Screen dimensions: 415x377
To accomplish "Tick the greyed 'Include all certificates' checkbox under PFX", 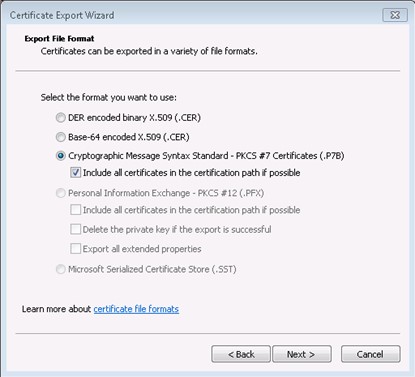I will [76, 210].
